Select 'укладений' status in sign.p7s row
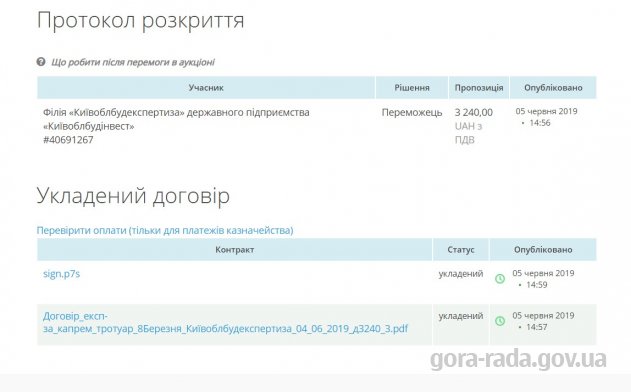Viewport: 631px width, 392px height. [x=461, y=274]
